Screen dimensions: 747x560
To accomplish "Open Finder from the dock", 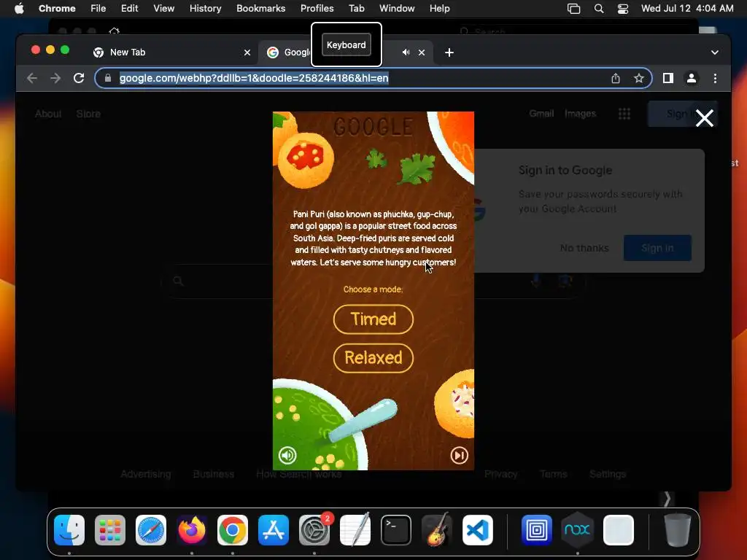I will point(69,530).
